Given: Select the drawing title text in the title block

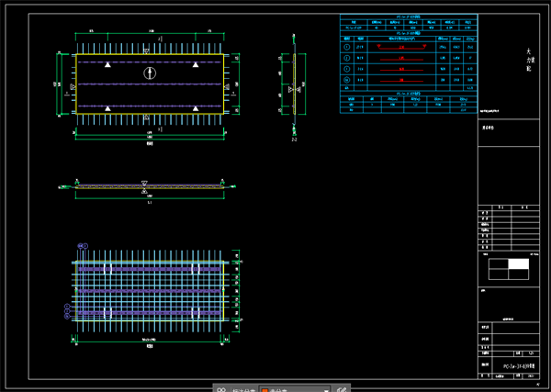Looking at the screenshot, I should click(x=519, y=365).
